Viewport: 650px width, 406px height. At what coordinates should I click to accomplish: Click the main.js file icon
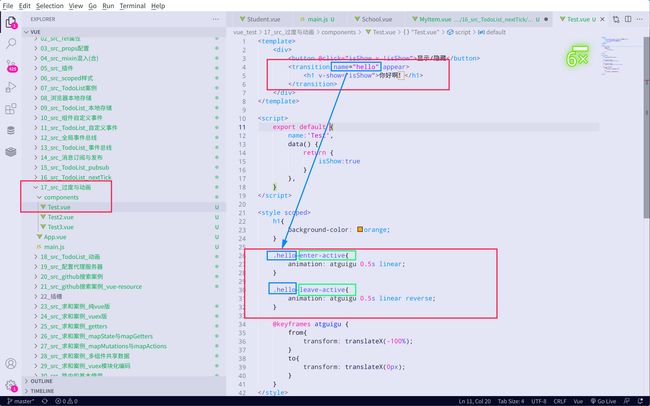click(39, 247)
